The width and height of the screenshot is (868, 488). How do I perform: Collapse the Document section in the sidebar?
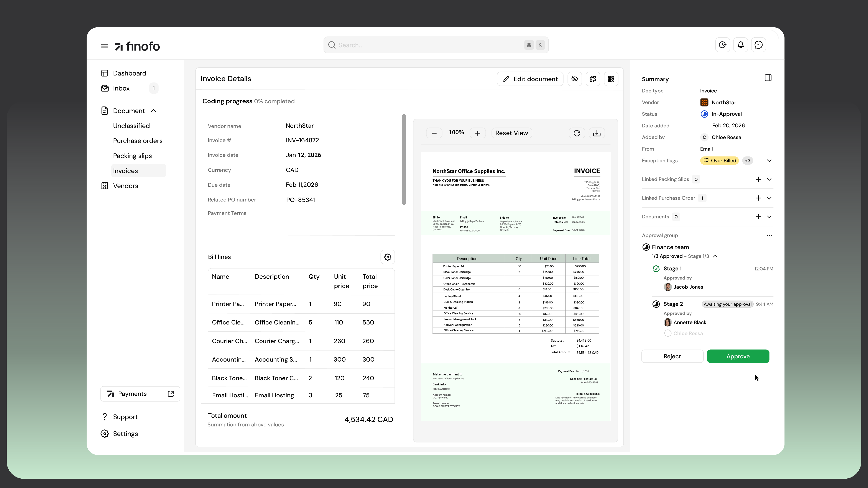coord(153,110)
